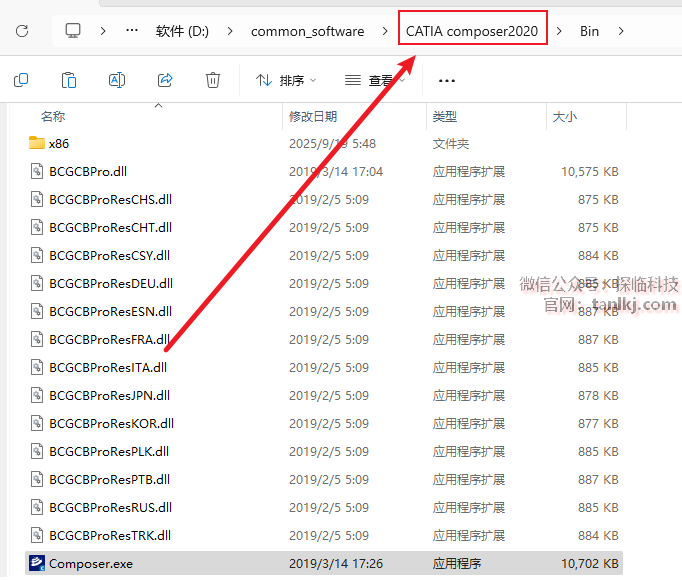This screenshot has width=682, height=580.
Task: Click the BCGCBProResCHT.dll file icon
Action: click(37, 228)
